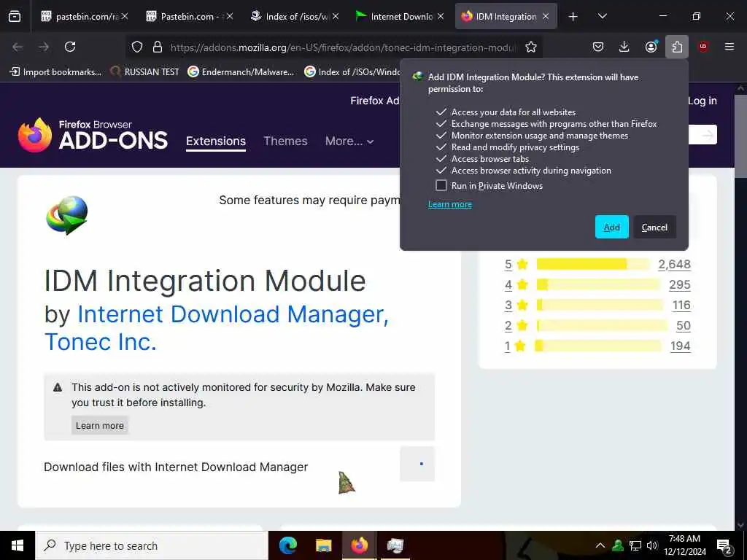747x560 pixels.
Task: Show hidden system tray icons
Action: [x=600, y=545]
